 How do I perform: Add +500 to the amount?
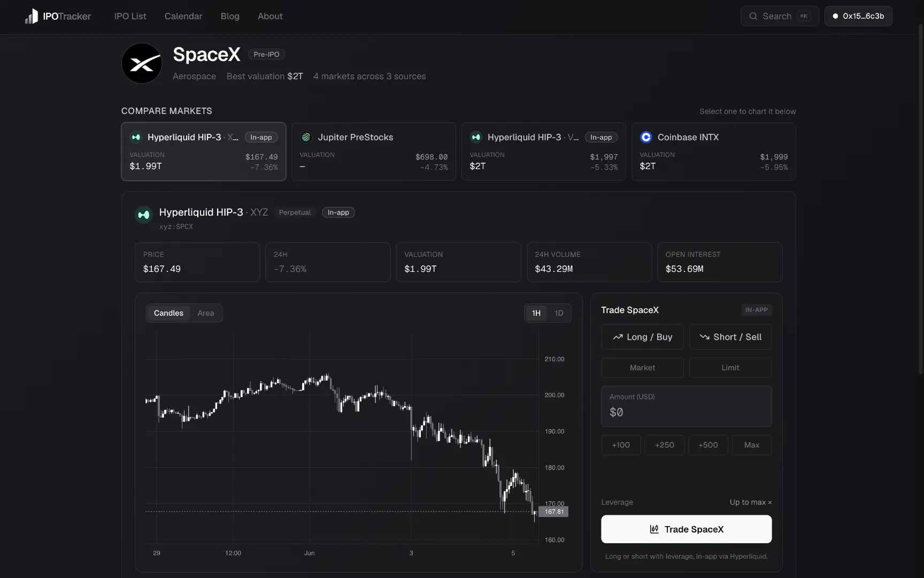(708, 445)
